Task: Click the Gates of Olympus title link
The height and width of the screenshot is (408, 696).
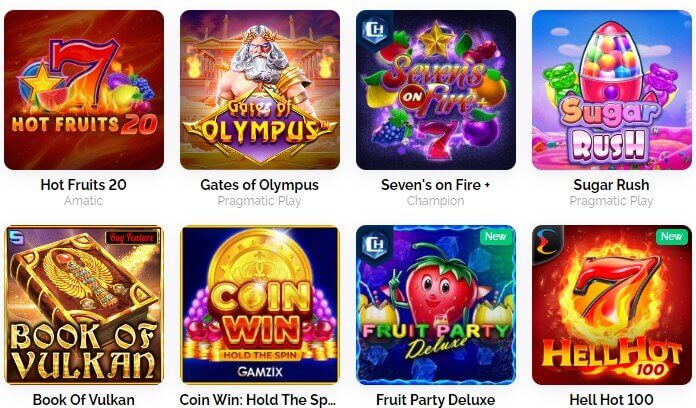Action: coord(260,185)
